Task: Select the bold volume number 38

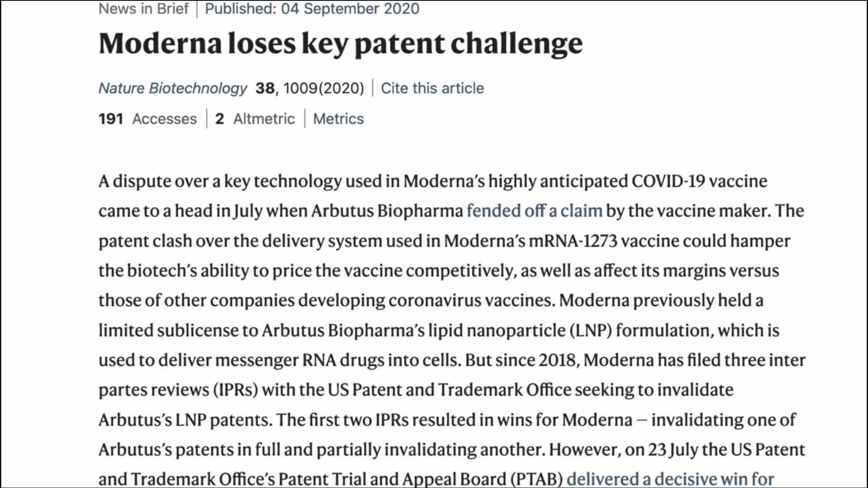Action: [x=265, y=88]
